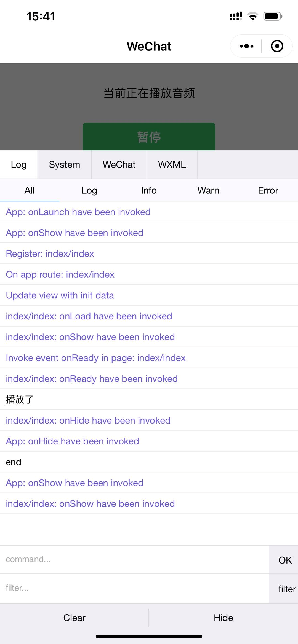Switch to the System tab

tap(65, 165)
